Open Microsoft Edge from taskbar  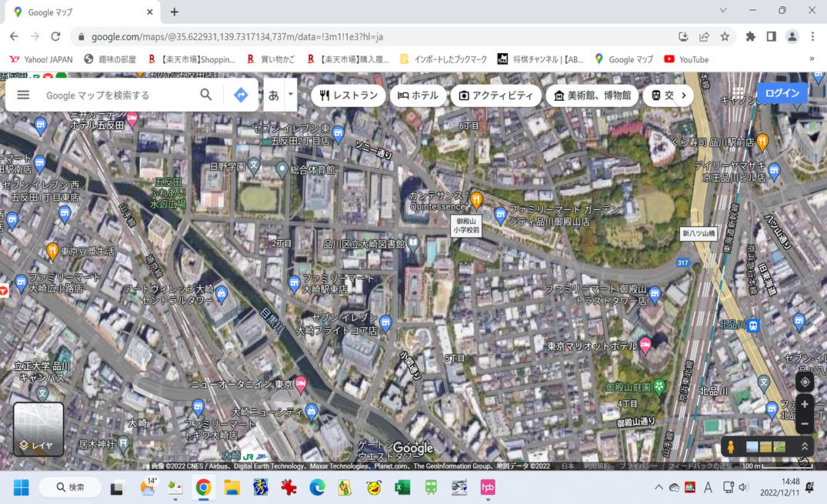pyautogui.click(x=317, y=488)
